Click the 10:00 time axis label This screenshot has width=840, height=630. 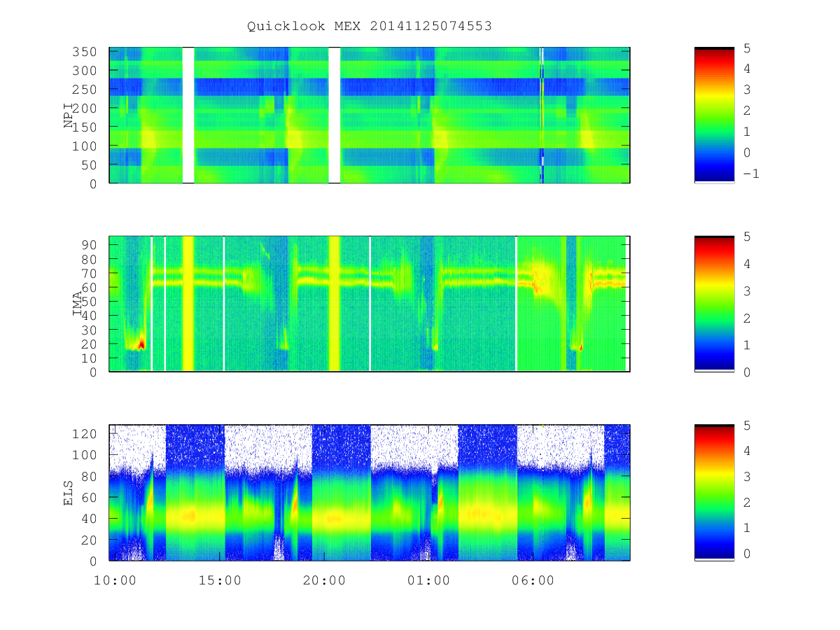[x=115, y=580]
